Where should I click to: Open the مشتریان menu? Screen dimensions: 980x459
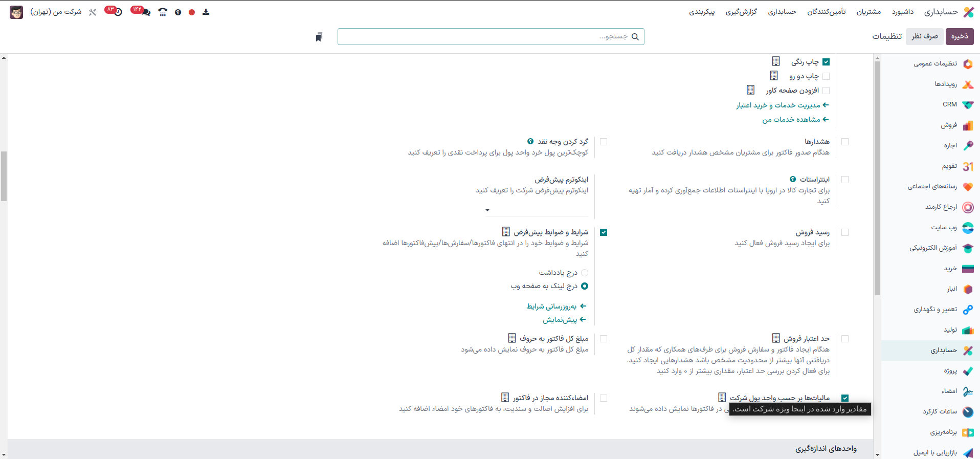[868, 12]
